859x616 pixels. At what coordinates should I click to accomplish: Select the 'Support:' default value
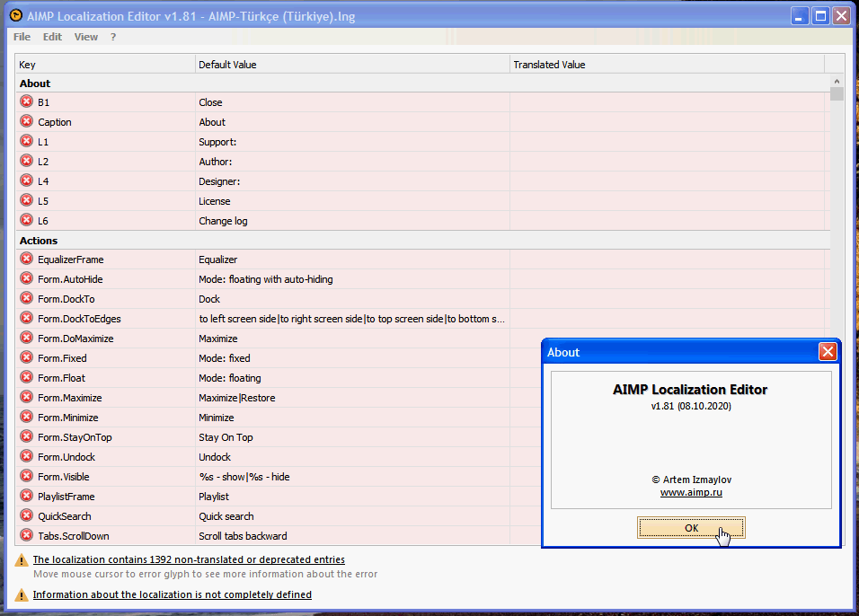click(x=352, y=142)
